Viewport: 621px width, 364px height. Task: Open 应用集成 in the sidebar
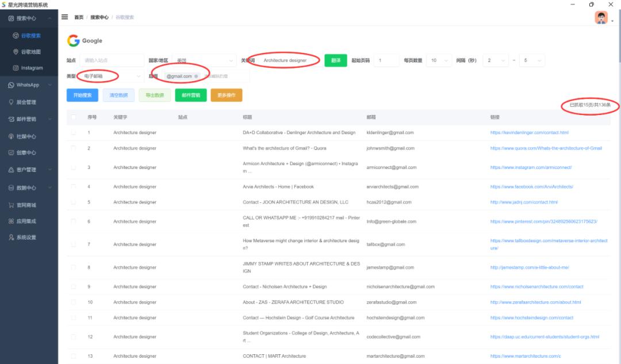[26, 221]
